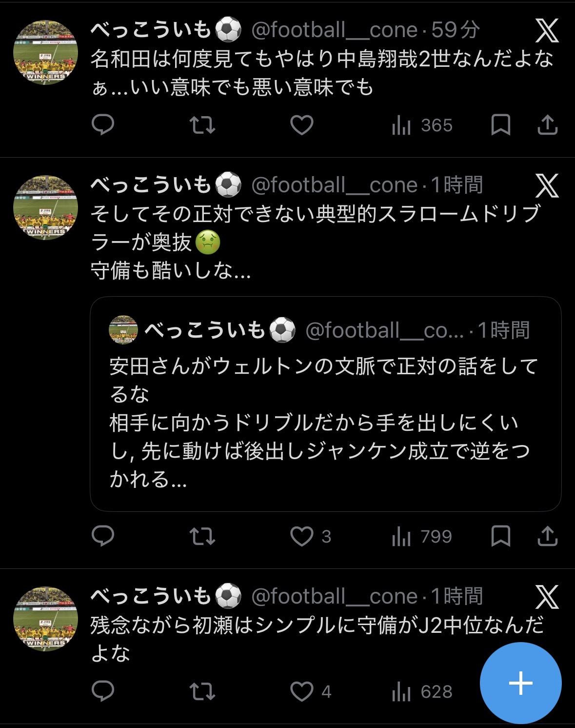Open X menu on the 初瀬 tweet
This screenshot has height=728, width=575.
[x=547, y=597]
